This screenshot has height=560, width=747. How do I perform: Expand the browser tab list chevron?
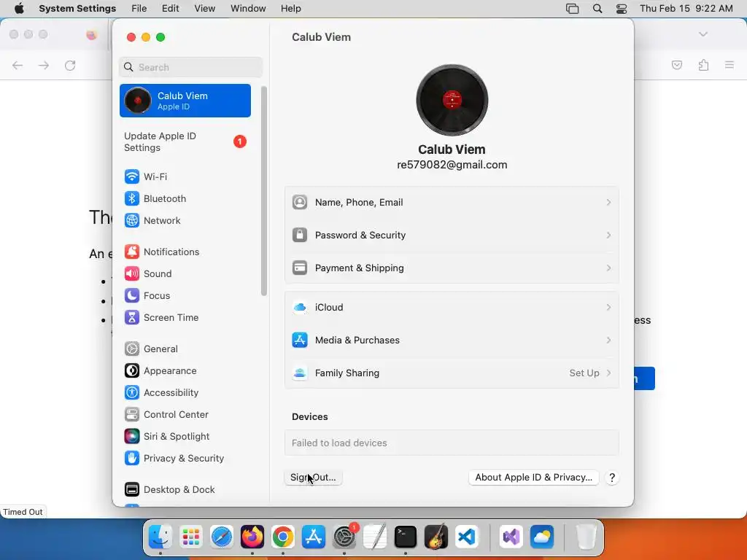click(703, 34)
